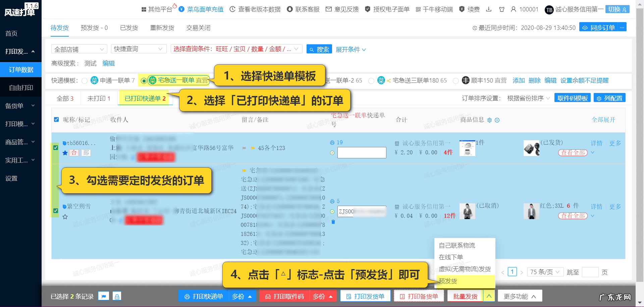The height and width of the screenshot is (307, 644).
Task: Click the printer icon beside waybill number 19
Action: click(332, 142)
